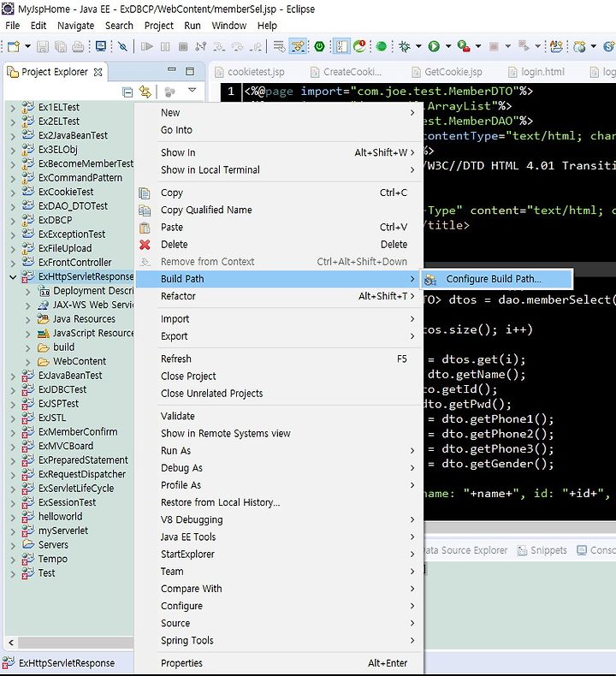Screen dimensions: 616x676
Task: Open the Debug dropdown arrow
Action: coord(418,46)
